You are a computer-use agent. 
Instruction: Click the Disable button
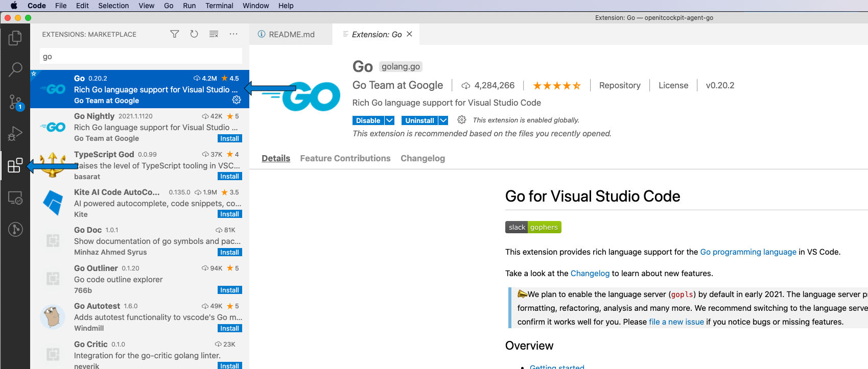click(368, 120)
